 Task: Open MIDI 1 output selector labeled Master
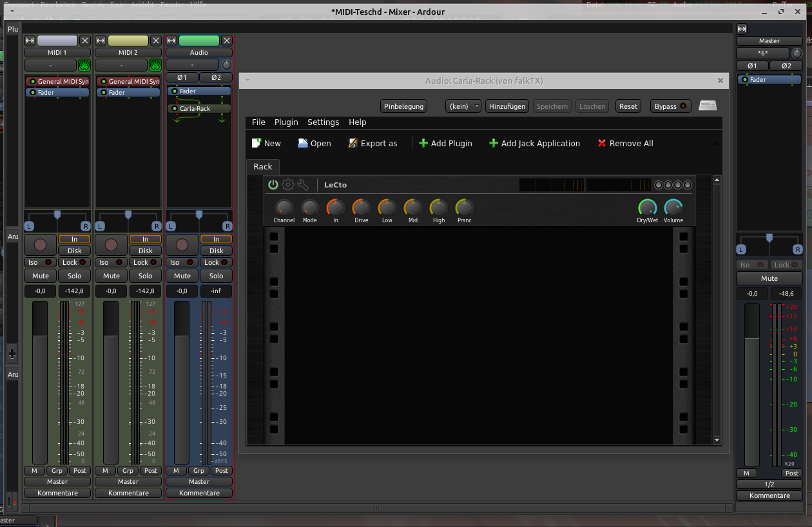coord(57,482)
